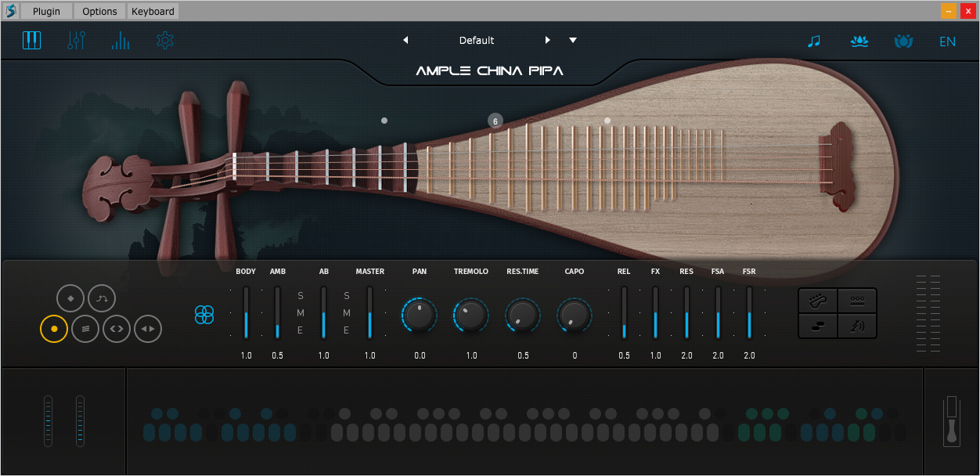The width and height of the screenshot is (980, 476).
Task: Click the fret marker labeled 6
Action: click(x=495, y=121)
